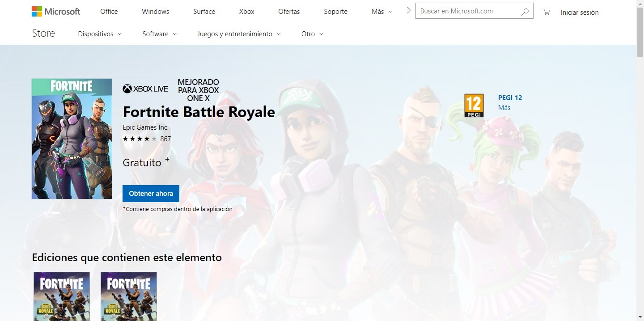This screenshot has height=321, width=644.
Task: Click Ediciones que contienen este elemento heading
Action: [127, 258]
